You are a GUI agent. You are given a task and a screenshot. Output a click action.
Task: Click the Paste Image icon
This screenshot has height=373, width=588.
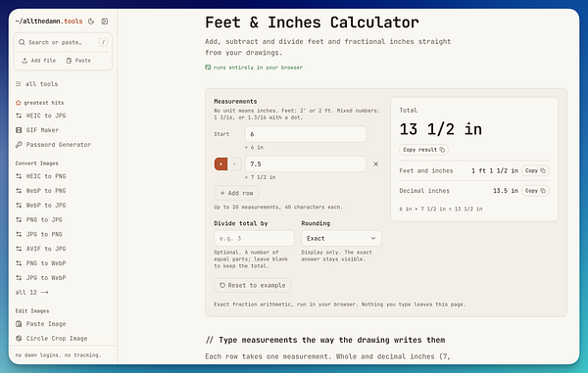coord(19,324)
